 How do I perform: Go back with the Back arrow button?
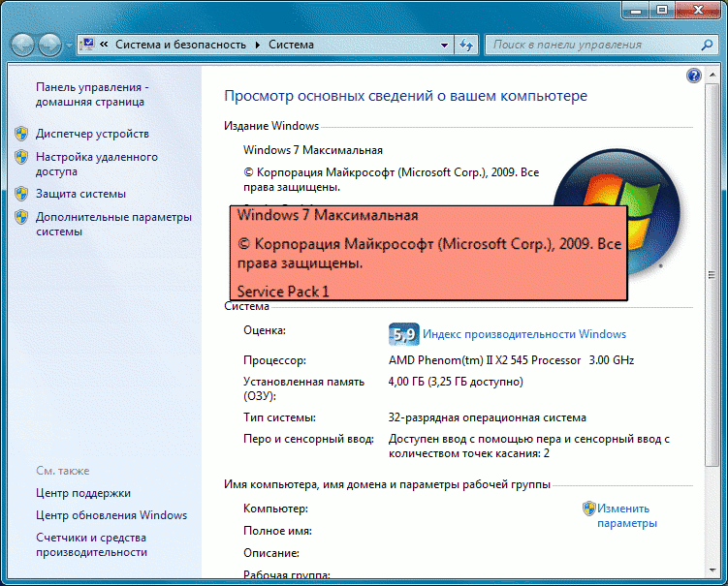pos(22,45)
